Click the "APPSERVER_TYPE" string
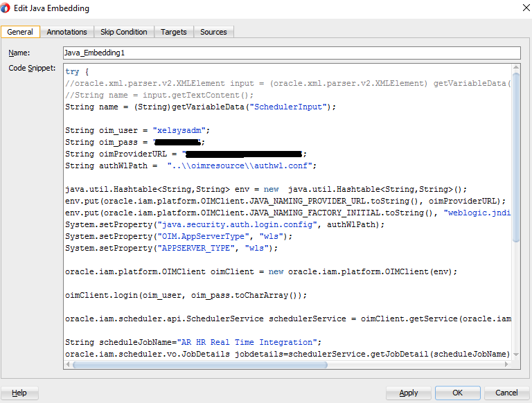Viewport: 532px width, 403px height. tap(196, 248)
